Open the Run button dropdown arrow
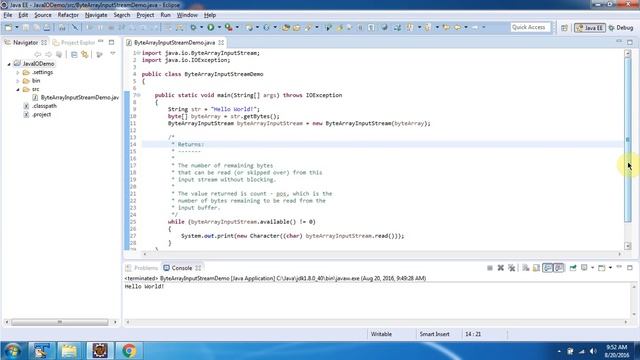Viewport: 640px width, 360px height. pos(219,27)
